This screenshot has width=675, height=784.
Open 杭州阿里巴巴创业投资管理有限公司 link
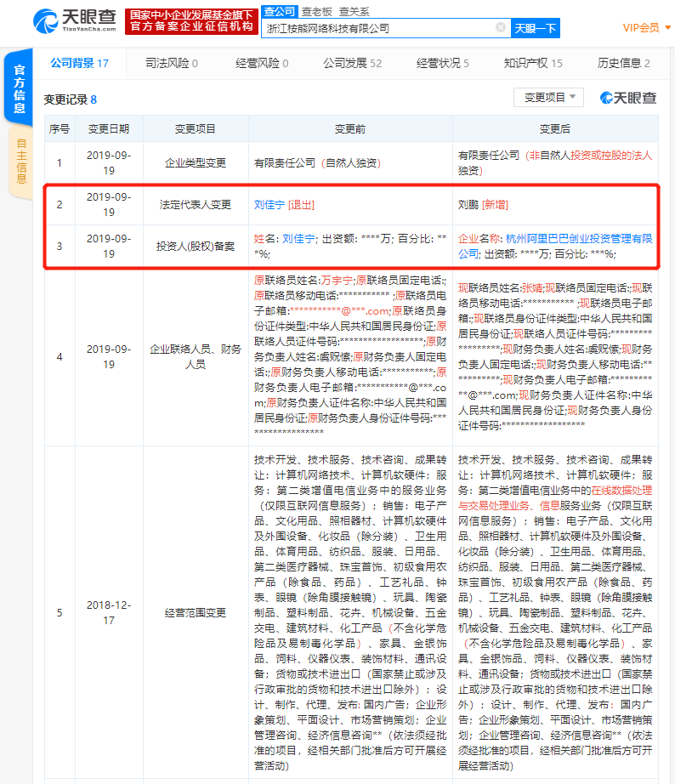coord(555,246)
